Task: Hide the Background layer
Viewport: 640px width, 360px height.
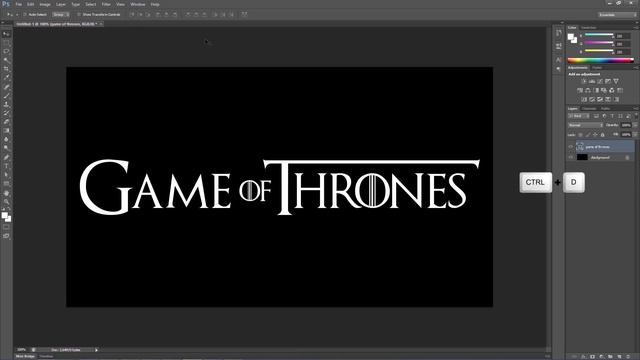Action: click(x=571, y=157)
